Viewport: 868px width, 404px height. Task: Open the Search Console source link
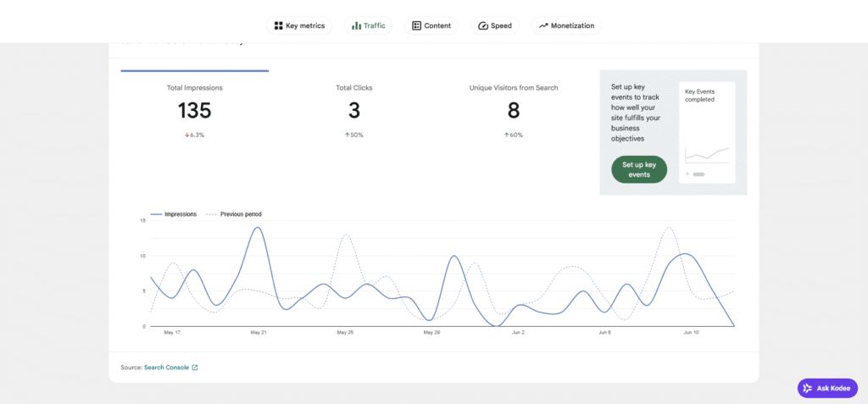point(167,368)
